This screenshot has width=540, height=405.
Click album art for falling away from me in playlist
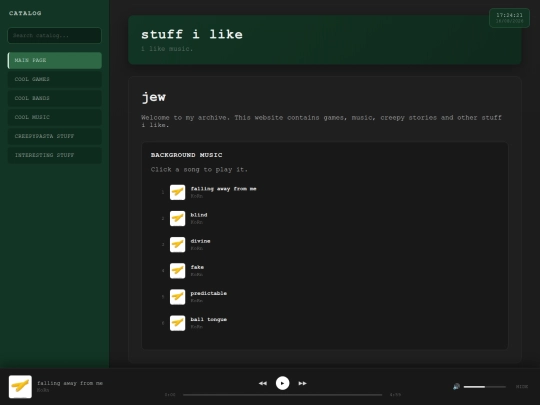click(x=177, y=192)
